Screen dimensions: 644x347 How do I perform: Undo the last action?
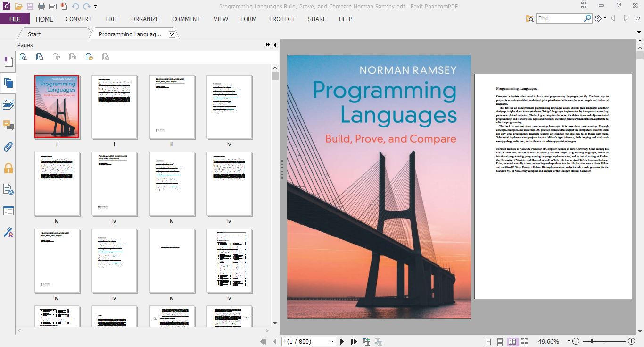coord(75,6)
